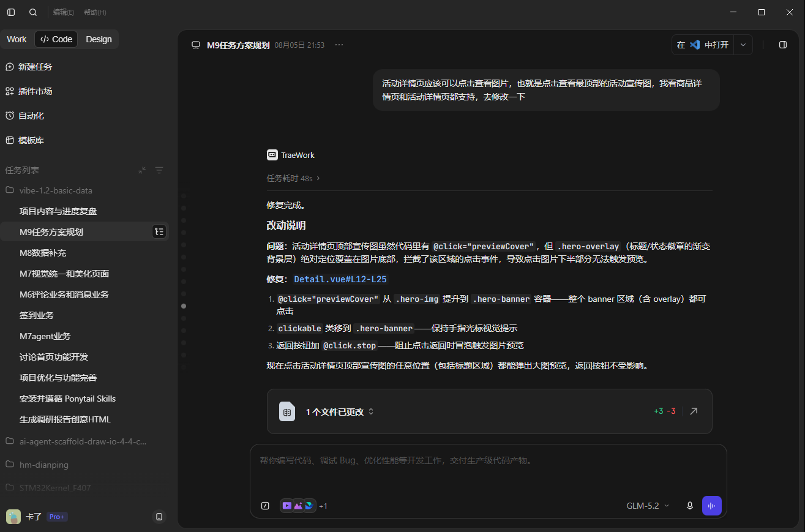
Task: Click the image plugin icon
Action: tap(298, 506)
